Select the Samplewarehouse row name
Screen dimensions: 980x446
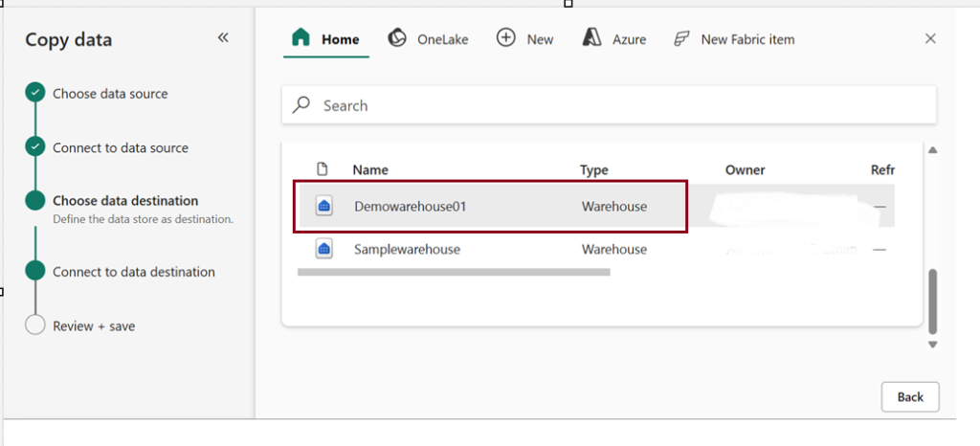click(407, 249)
